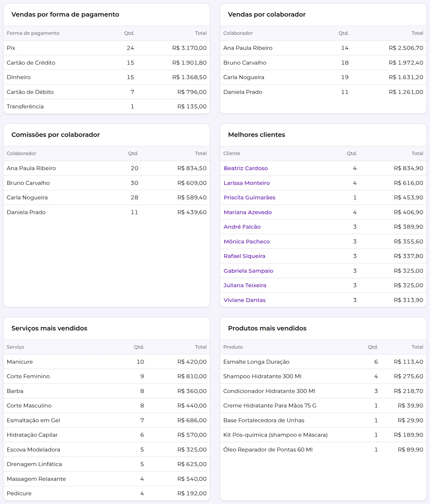This screenshot has height=504, width=430.
Task: Click the Dinheiro payment row label
Action: point(19,77)
